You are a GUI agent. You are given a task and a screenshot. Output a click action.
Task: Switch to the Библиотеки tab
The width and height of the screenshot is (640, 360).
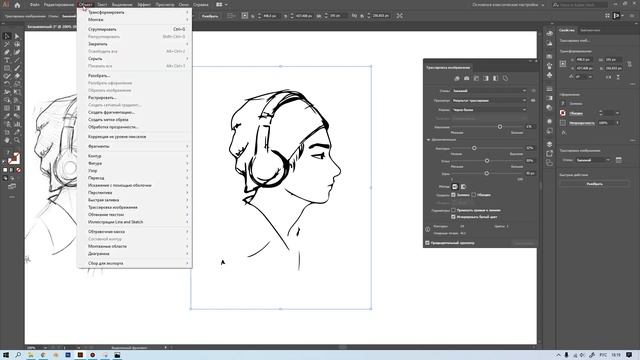pyautogui.click(x=590, y=30)
